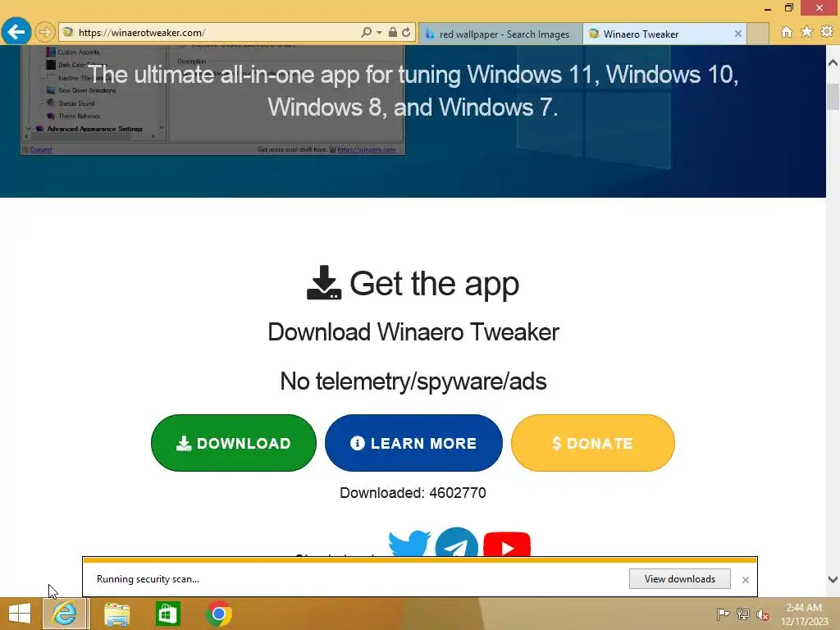
Task: Click the Winaero Tweaker app screenshot thumbnail
Action: tap(212, 100)
